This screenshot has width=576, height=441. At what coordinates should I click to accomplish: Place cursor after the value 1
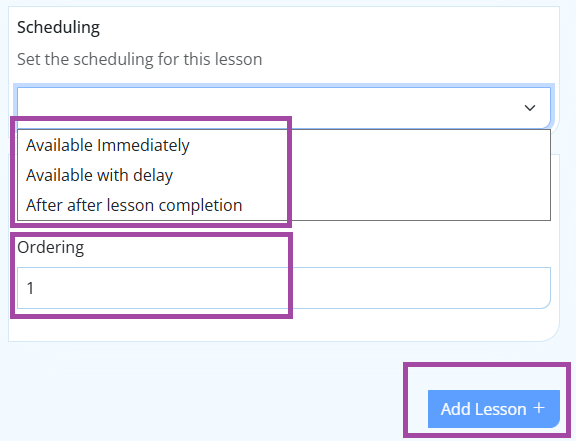[35, 288]
